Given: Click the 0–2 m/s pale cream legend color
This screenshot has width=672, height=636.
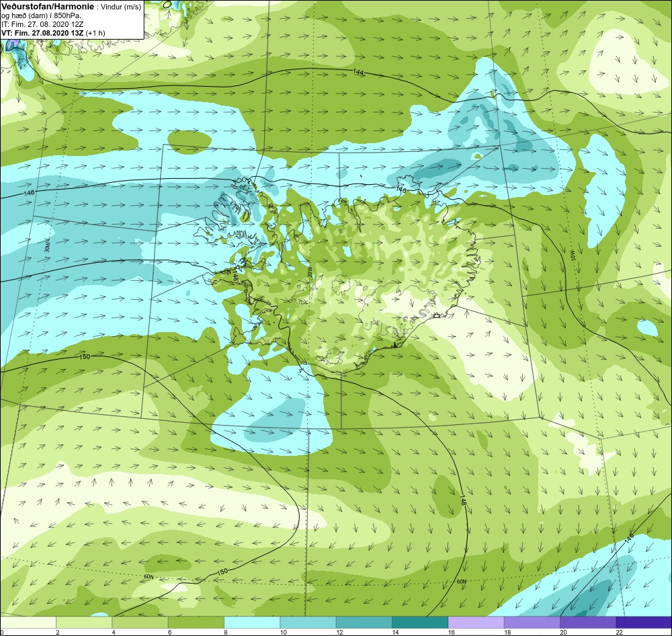Looking at the screenshot, I should click(28, 622).
